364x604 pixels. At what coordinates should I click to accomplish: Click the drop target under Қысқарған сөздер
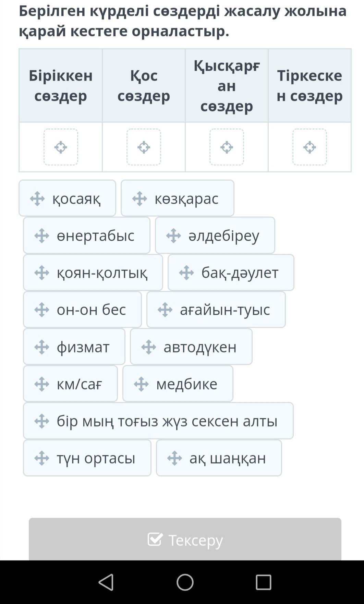pos(227,147)
